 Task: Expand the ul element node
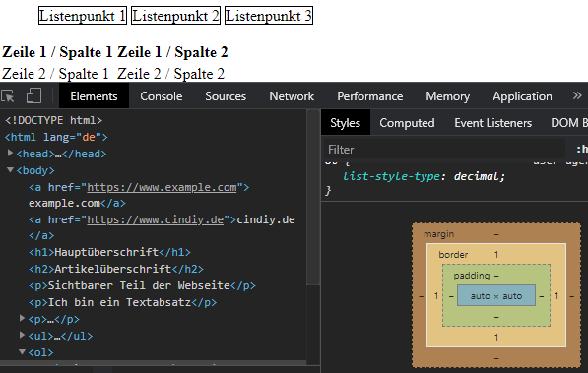(22, 335)
